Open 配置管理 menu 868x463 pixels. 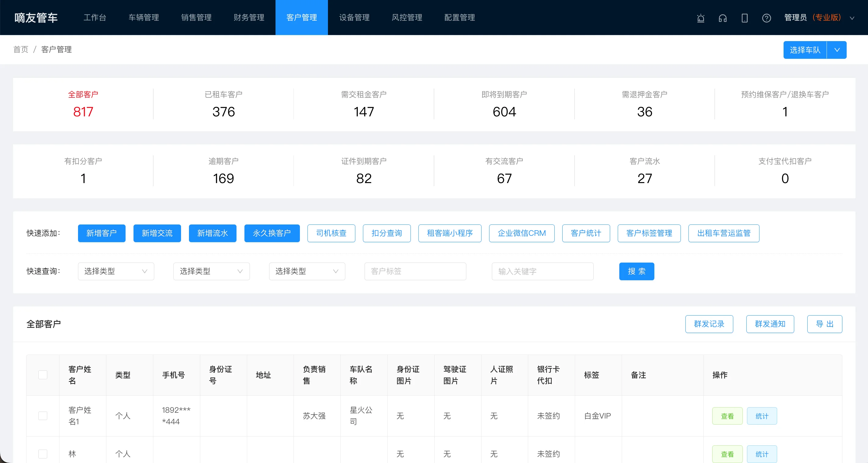tap(459, 17)
